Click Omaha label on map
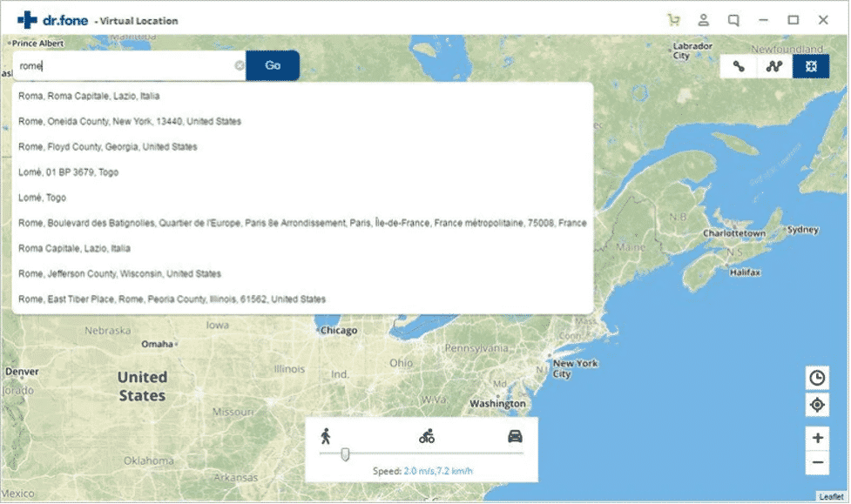The height and width of the screenshot is (504, 851). (x=157, y=344)
